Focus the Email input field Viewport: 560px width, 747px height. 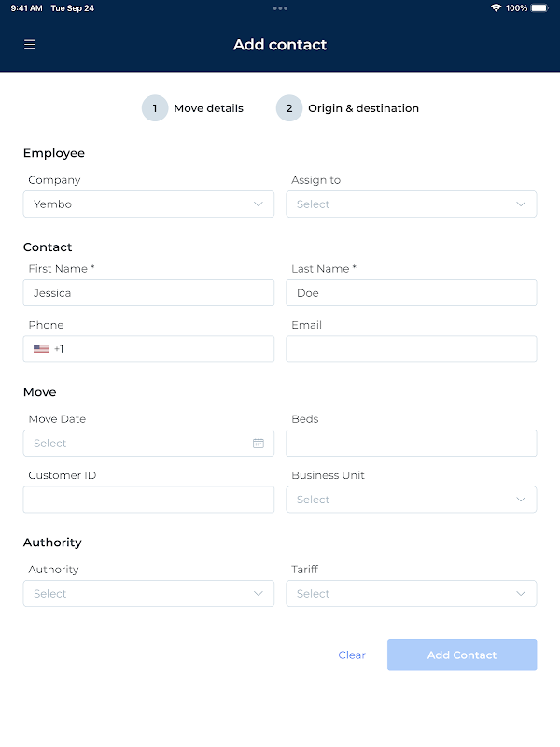point(411,349)
